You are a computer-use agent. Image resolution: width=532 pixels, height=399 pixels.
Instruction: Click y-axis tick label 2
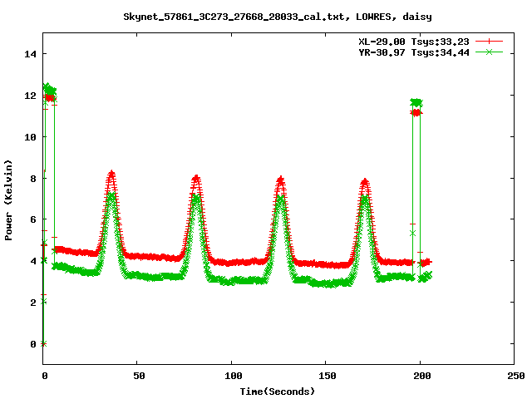pyautogui.click(x=33, y=303)
